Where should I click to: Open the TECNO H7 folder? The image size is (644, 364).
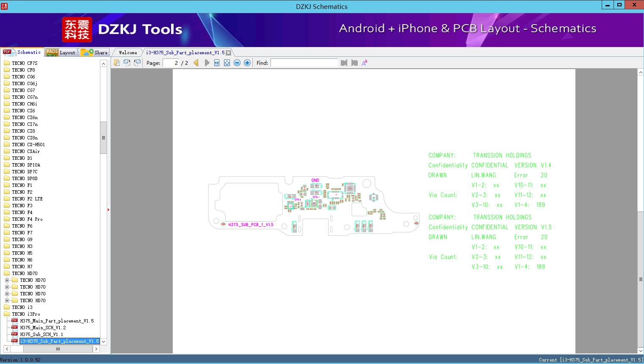tap(22, 267)
